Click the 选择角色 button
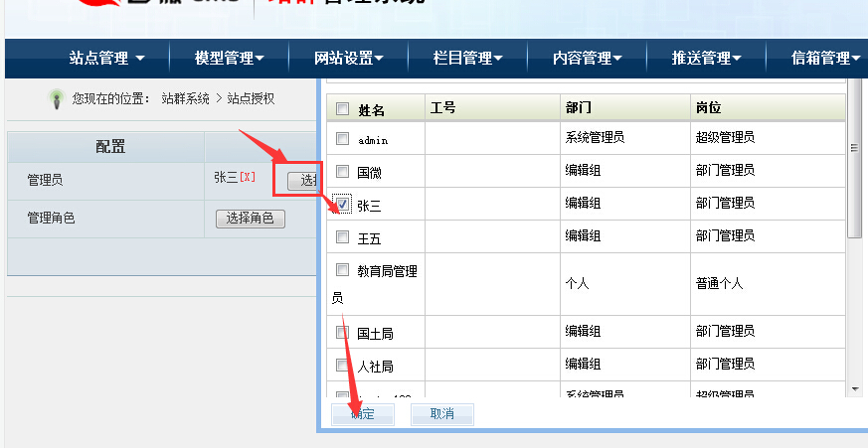Screen dimensions: 868x448 coord(250,219)
